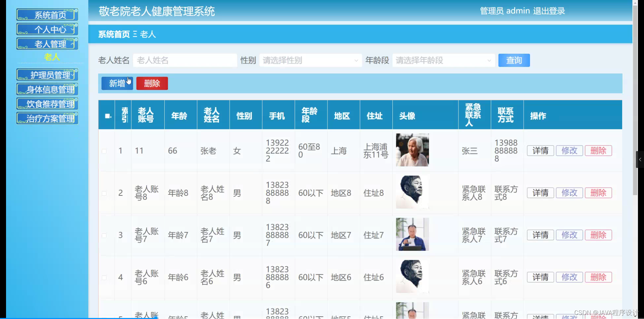Open the avatar photo of 老人姓名6
The height and width of the screenshot is (319, 644).
(x=412, y=276)
